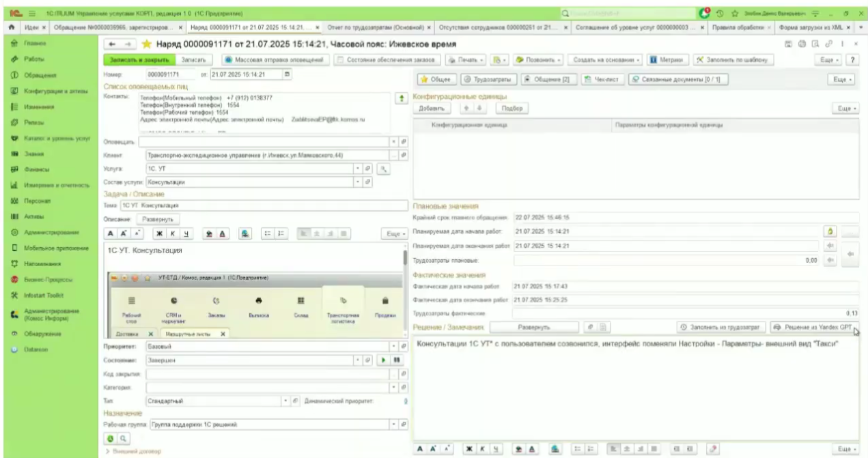Expand the Услуга field dropdown arrow
Screen dimensions: 868x458
359,168
